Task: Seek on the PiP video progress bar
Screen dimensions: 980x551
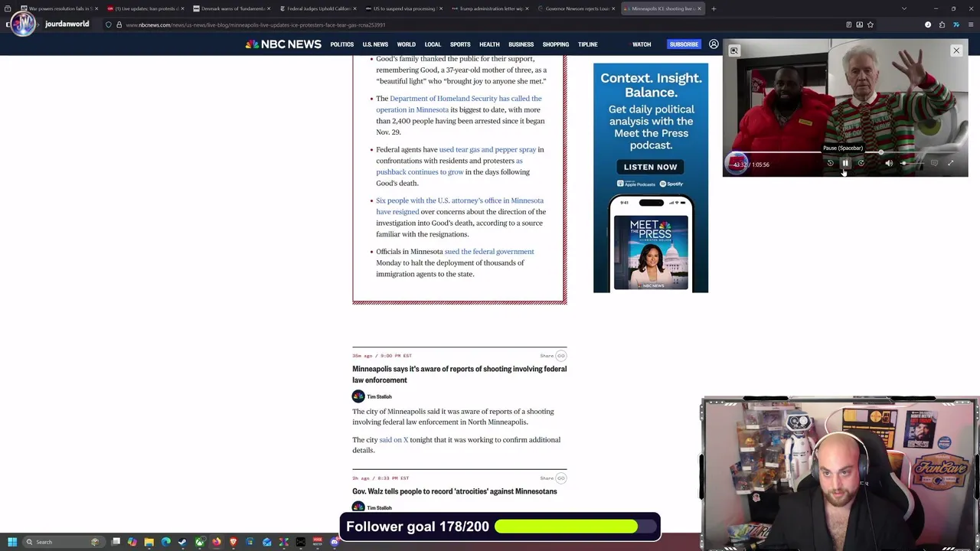Action: tap(845, 152)
